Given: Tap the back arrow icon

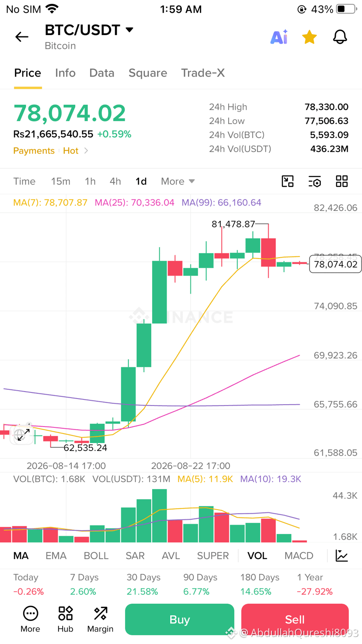Looking at the screenshot, I should pyautogui.click(x=22, y=37).
